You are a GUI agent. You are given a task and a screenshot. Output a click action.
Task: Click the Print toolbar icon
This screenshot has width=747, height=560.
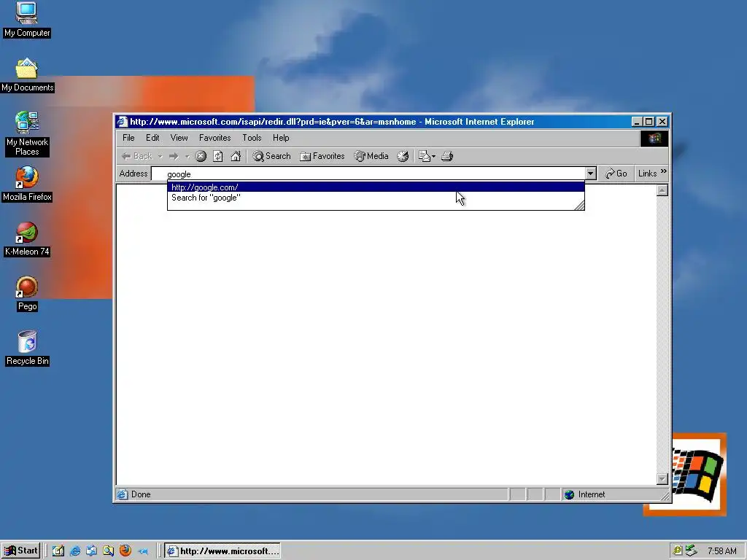[x=447, y=156]
